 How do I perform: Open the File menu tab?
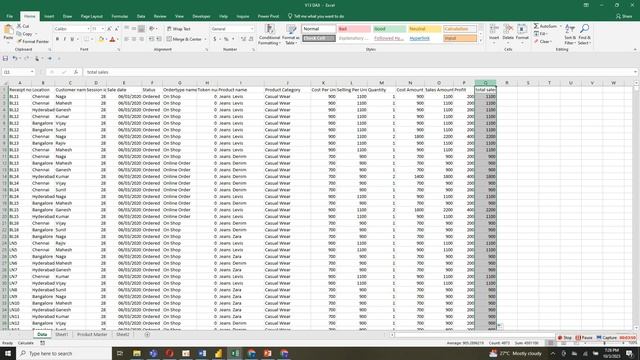[9, 16]
